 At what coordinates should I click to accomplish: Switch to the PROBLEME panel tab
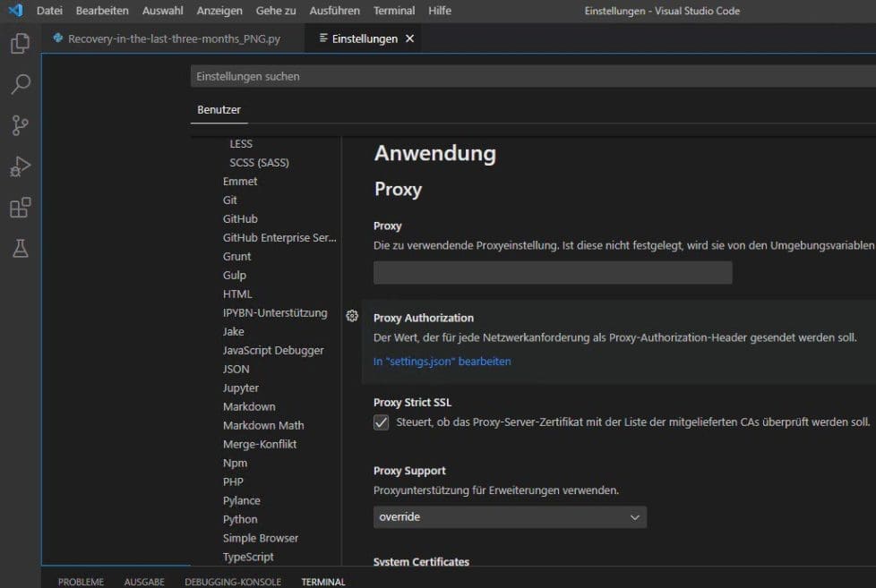pyautogui.click(x=81, y=582)
